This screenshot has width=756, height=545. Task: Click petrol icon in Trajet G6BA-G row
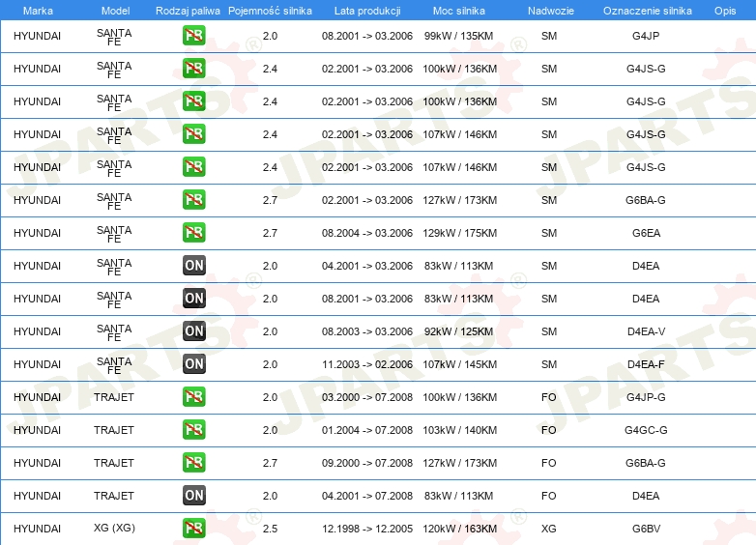coord(193,462)
